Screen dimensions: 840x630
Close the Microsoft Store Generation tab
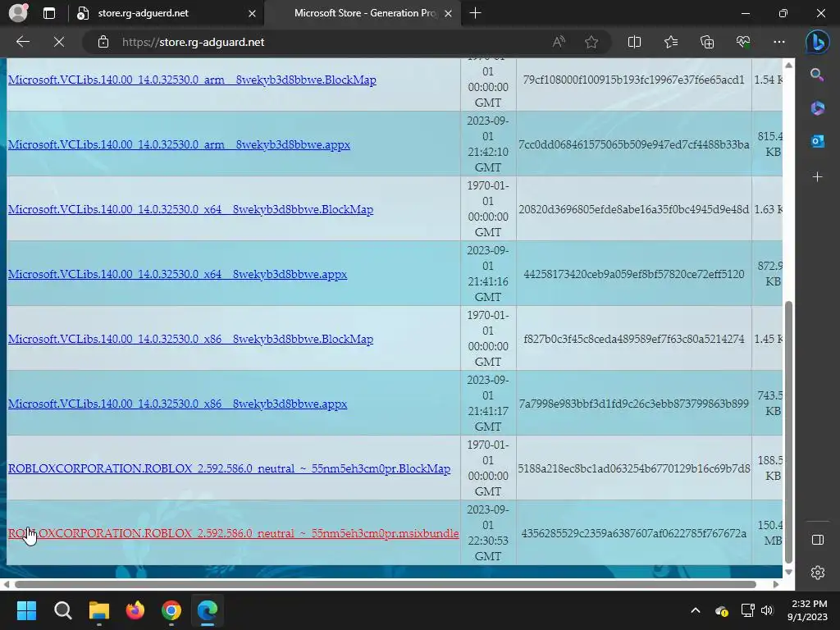tap(449, 13)
